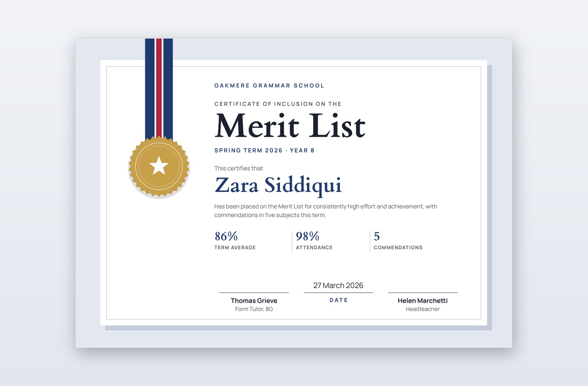Click the date '27 March 2026'
The height and width of the screenshot is (386, 588).
pos(338,285)
